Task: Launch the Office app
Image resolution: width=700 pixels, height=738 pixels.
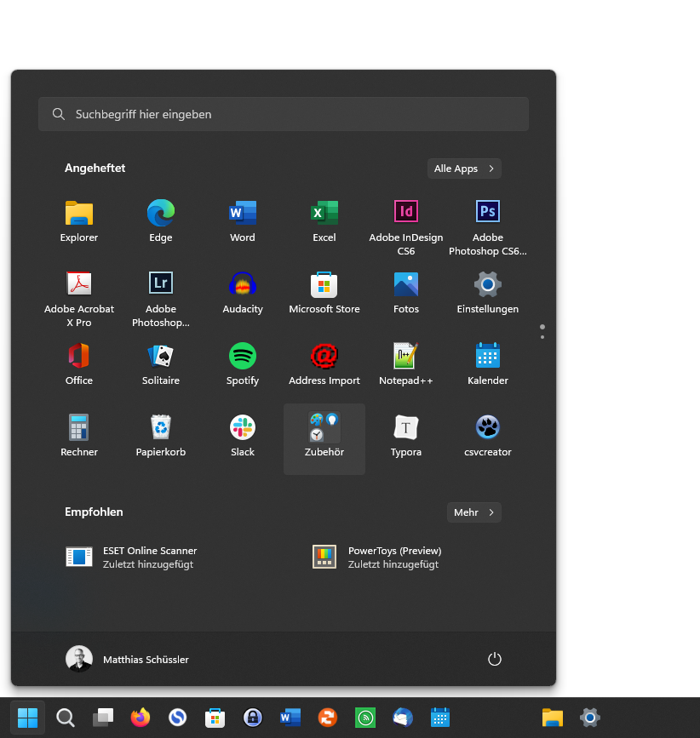Action: (x=79, y=364)
